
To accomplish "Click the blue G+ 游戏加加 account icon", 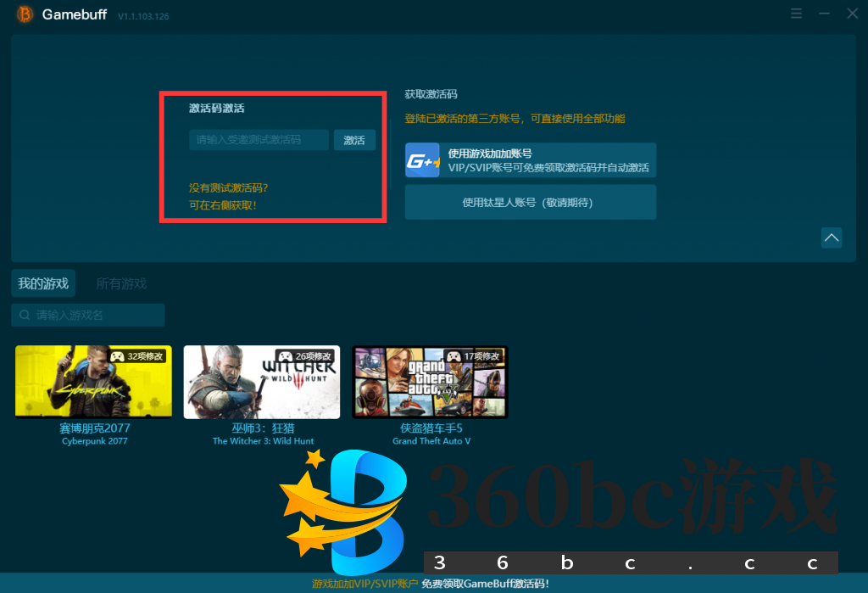I will pyautogui.click(x=420, y=159).
